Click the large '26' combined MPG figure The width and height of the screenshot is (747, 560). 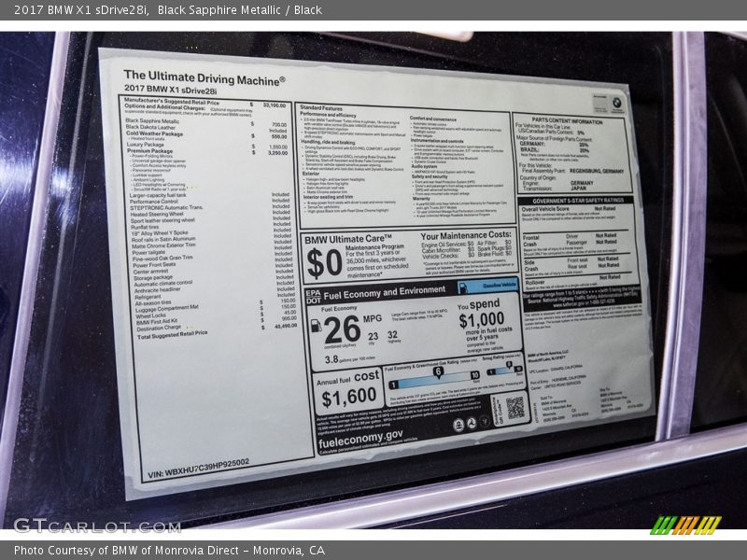coord(342,329)
